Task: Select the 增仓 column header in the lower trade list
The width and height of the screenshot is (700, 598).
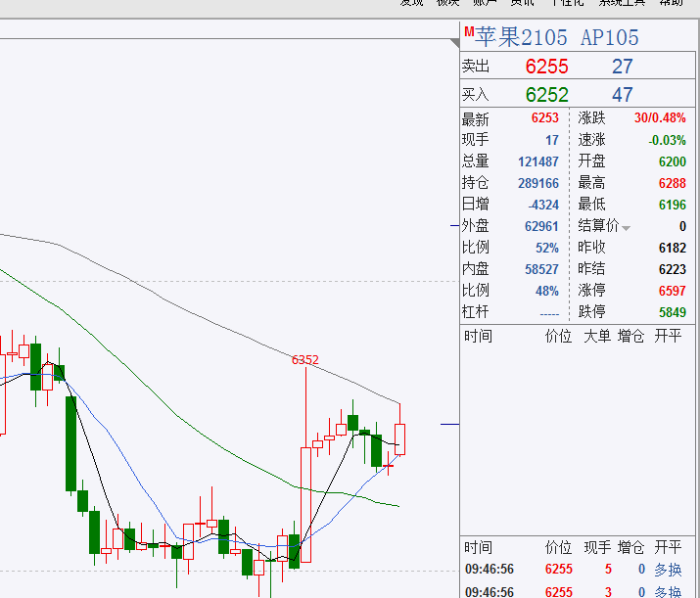Action: point(631,547)
